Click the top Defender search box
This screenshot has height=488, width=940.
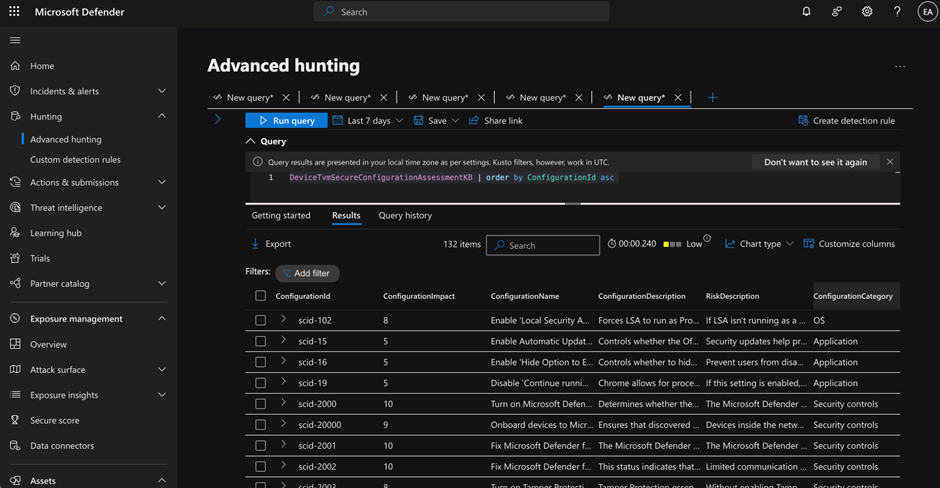[x=461, y=11]
